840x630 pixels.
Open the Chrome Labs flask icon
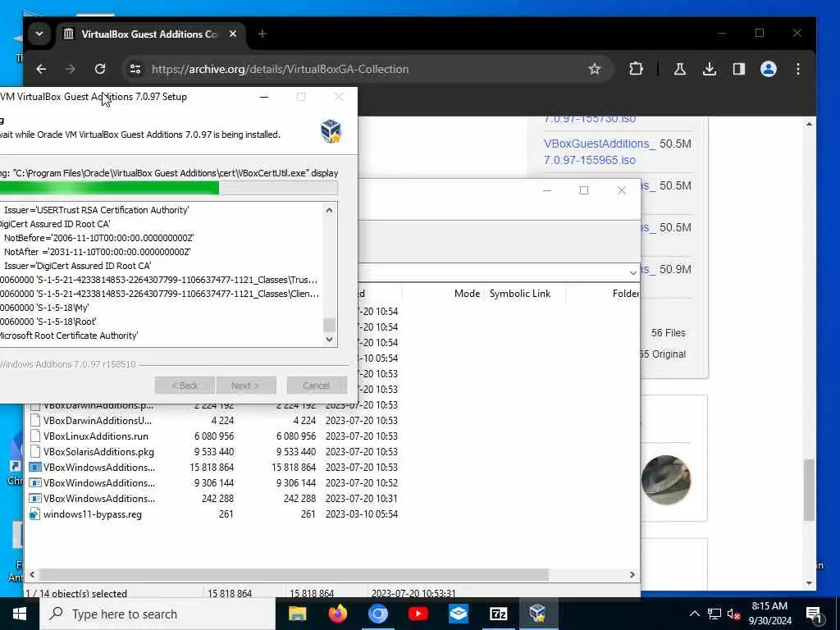680,69
